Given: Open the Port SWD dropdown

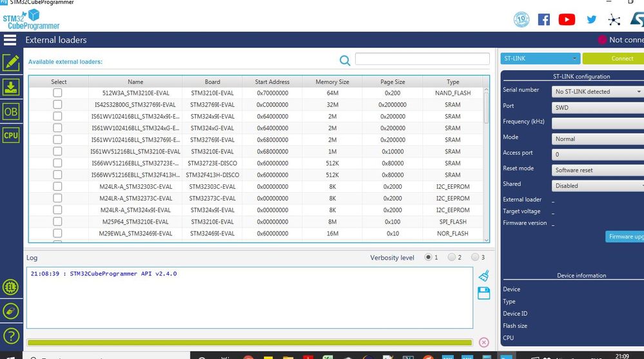Looking at the screenshot, I should point(598,108).
